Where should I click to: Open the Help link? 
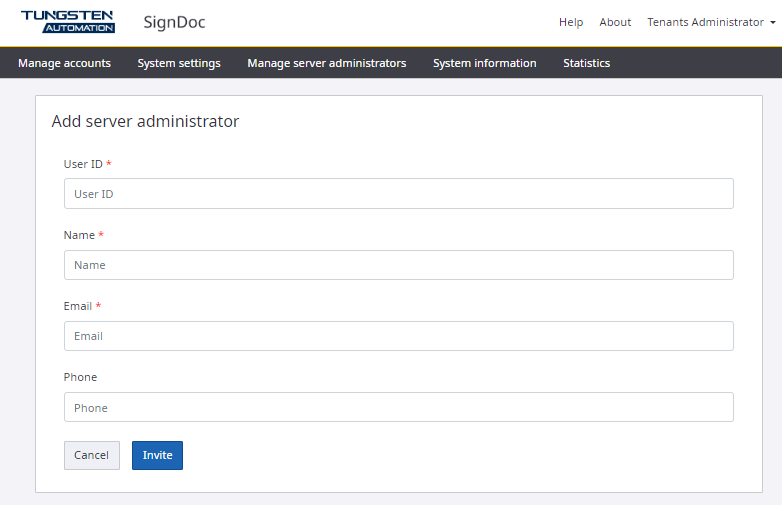[571, 22]
